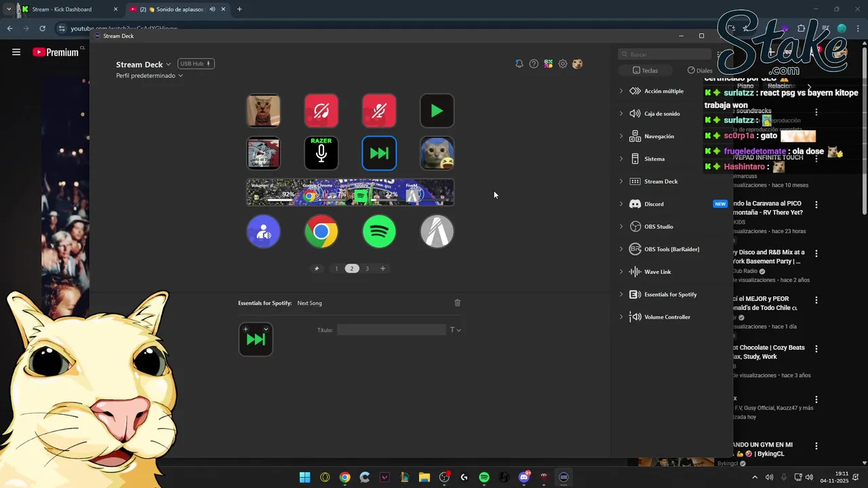This screenshot has height=488, width=868.
Task: Open Stream Deck settings gear
Action: click(x=563, y=64)
